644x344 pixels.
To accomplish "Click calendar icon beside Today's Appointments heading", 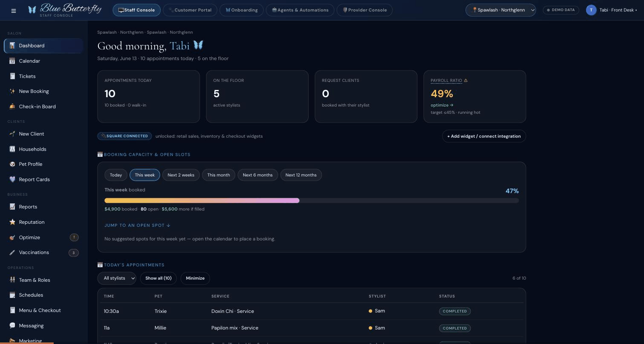I will (100, 265).
